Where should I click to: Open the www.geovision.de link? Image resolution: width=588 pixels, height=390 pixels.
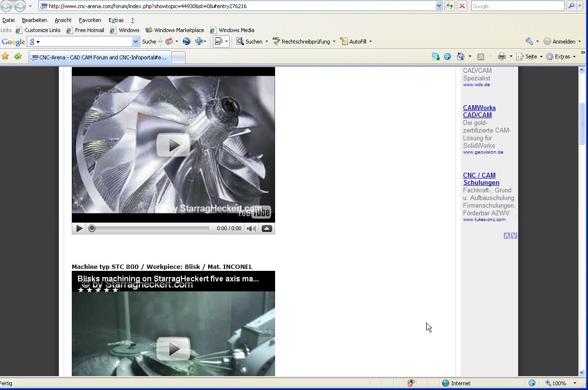[483, 152]
